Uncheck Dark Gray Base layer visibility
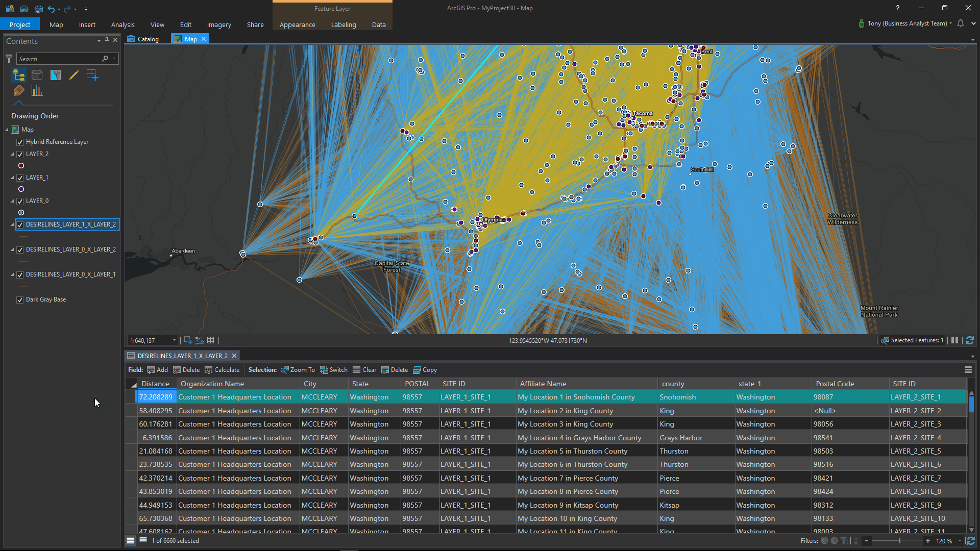This screenshot has height=551, width=980. 20,300
